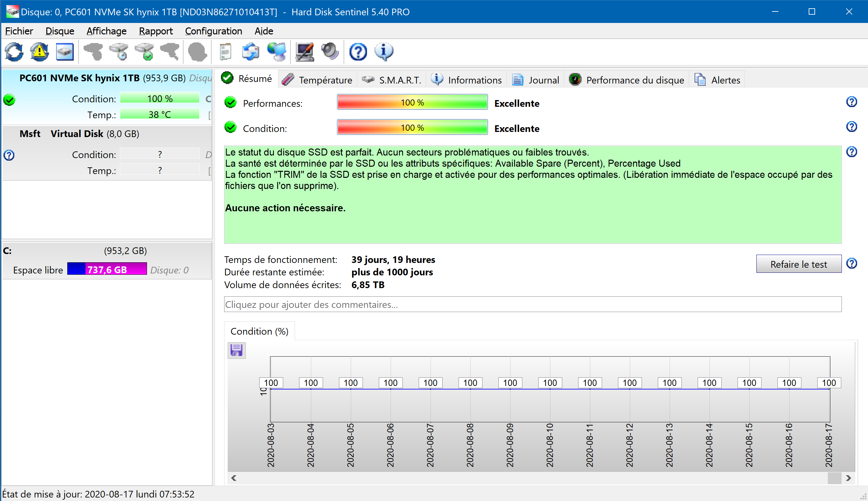Viewport: 868px width, 501px height.
Task: Click the help icon next to Refaire le test
Action: point(851,263)
